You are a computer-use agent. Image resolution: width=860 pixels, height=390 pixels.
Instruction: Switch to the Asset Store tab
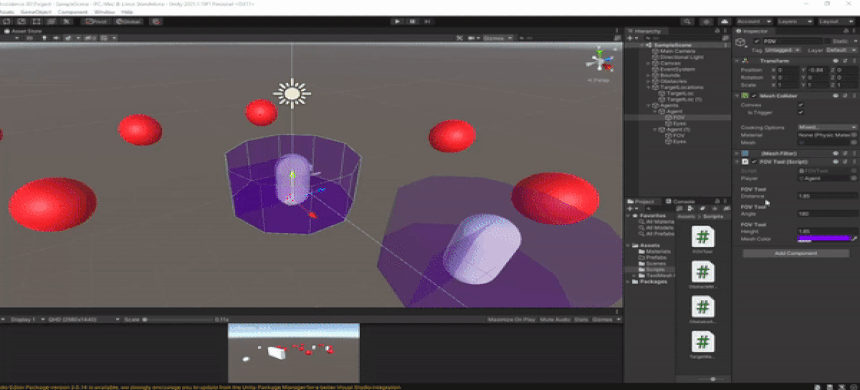click(x=23, y=31)
